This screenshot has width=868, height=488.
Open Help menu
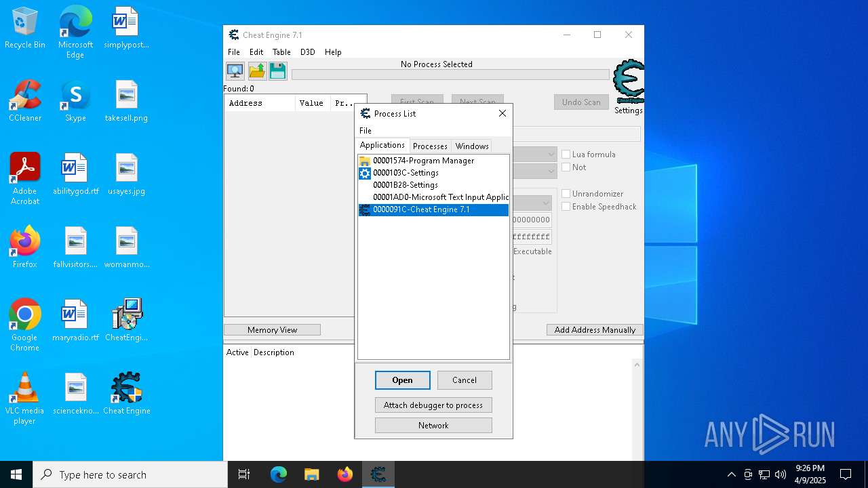333,52
